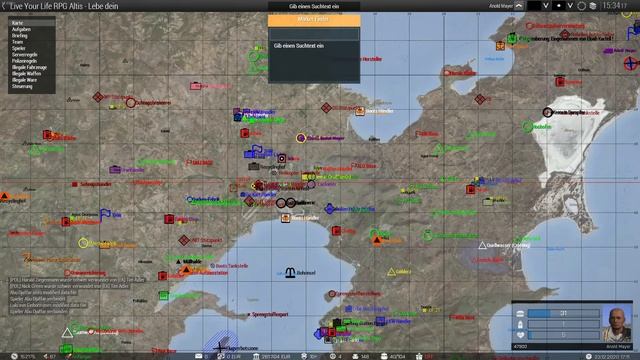Click the heart health icon in the HUD
The image size is (640, 360).
click(x=520, y=335)
